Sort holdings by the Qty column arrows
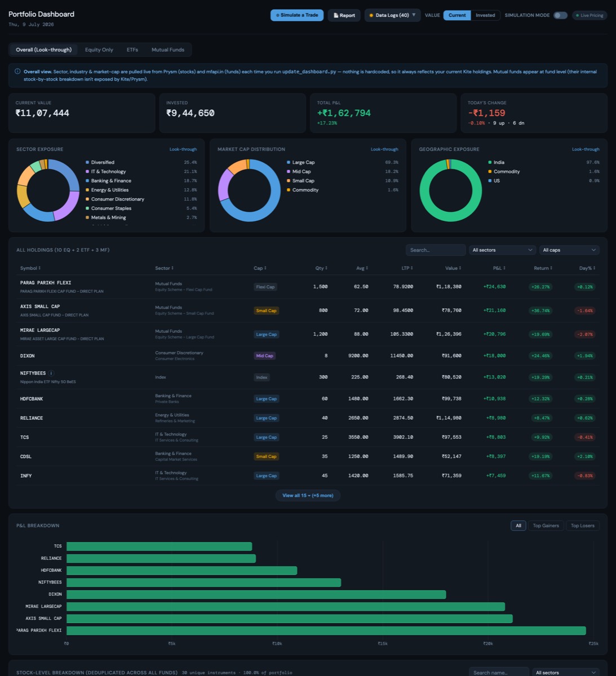Viewport: 616px width, 676px height. tap(326, 268)
